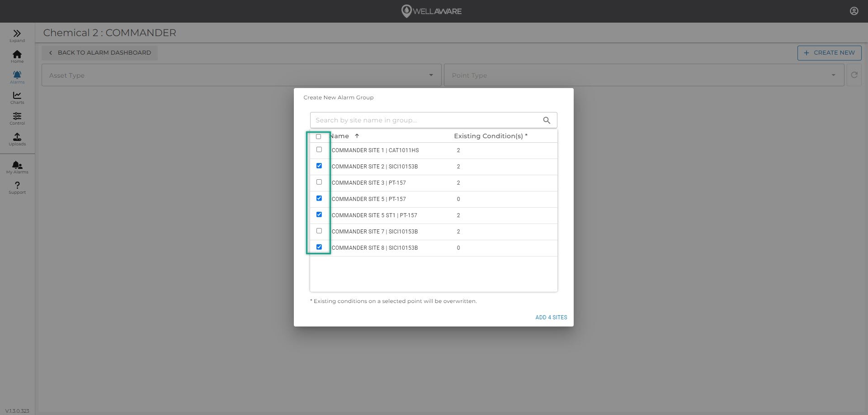Go back to Alarm Dashboard
868x415 pixels.
coord(100,52)
